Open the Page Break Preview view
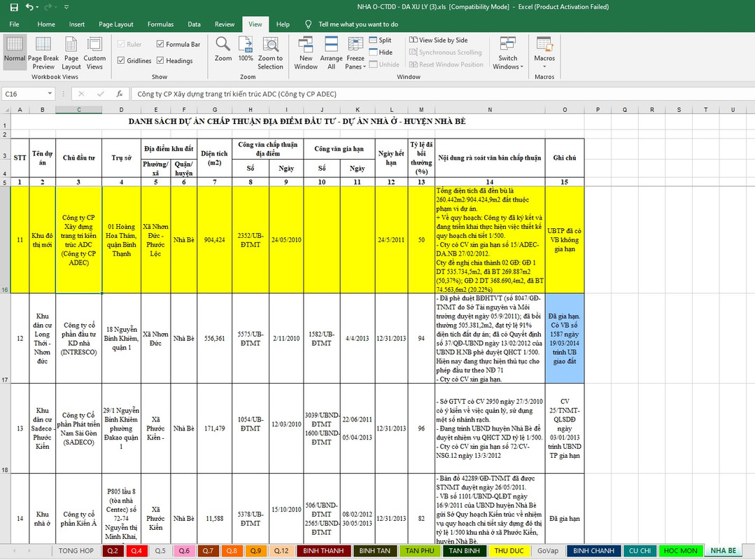 (43, 52)
